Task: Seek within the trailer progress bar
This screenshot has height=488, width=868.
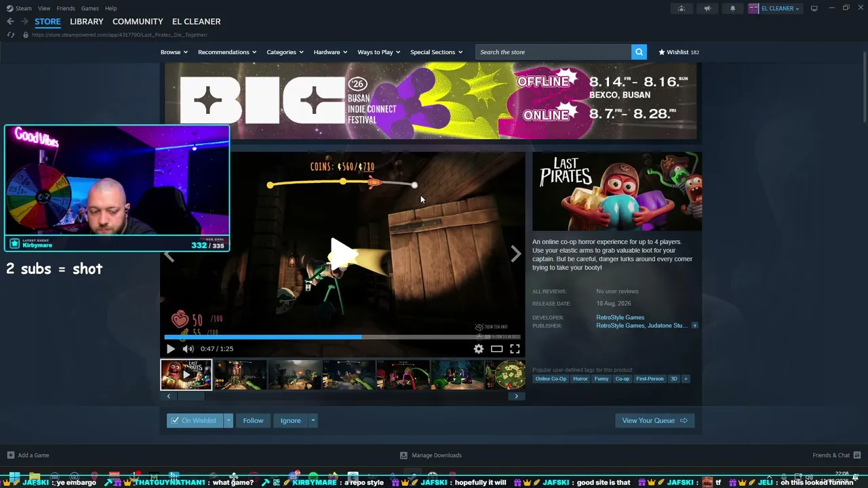Action: pyautogui.click(x=342, y=337)
